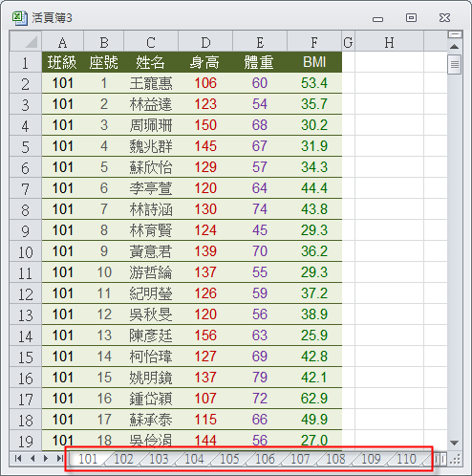Select name cell 周珮珊
This screenshot has height=476, width=472.
coord(151,125)
